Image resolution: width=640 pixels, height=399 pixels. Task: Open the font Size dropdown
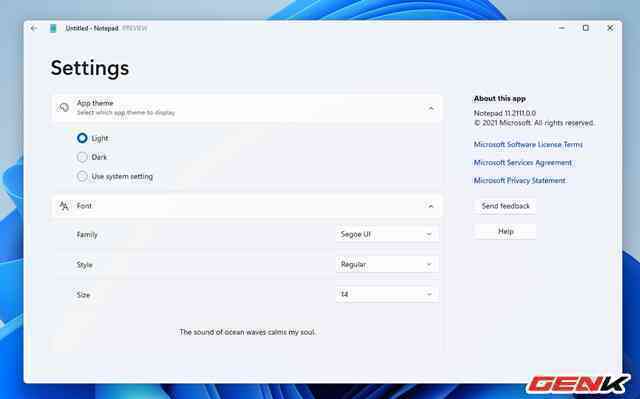(x=387, y=294)
